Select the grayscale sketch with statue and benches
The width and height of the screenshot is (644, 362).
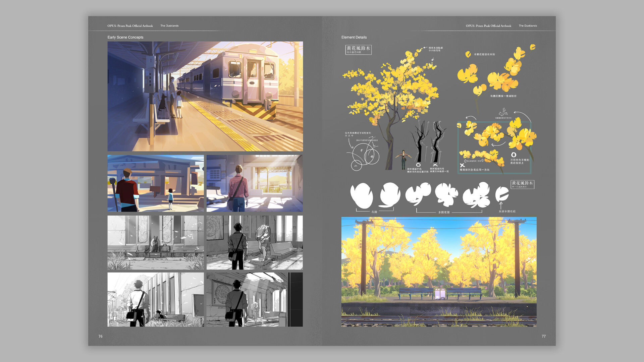(254, 242)
